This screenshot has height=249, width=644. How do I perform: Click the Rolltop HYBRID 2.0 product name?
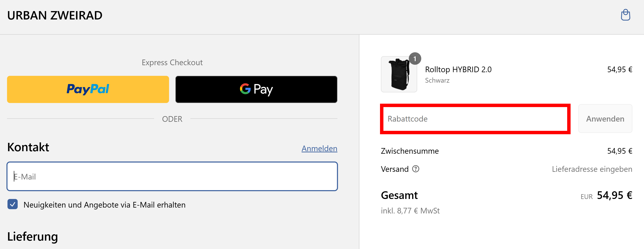[x=458, y=69]
